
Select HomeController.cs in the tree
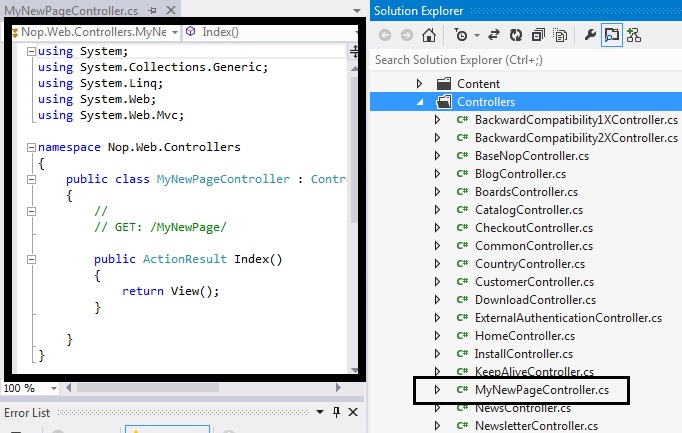[524, 336]
